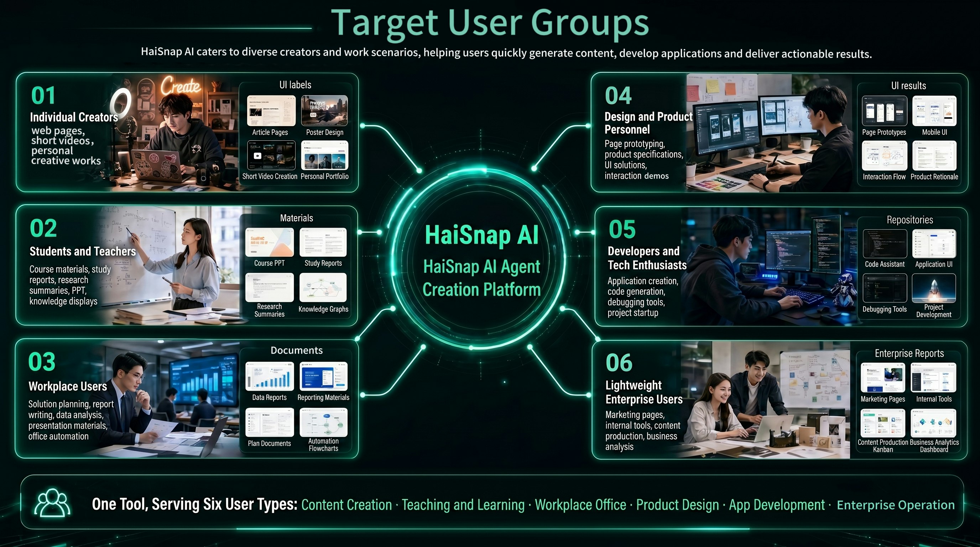Click Enterprise Operation in bottom banner
This screenshot has width=980, height=547.
(x=896, y=505)
